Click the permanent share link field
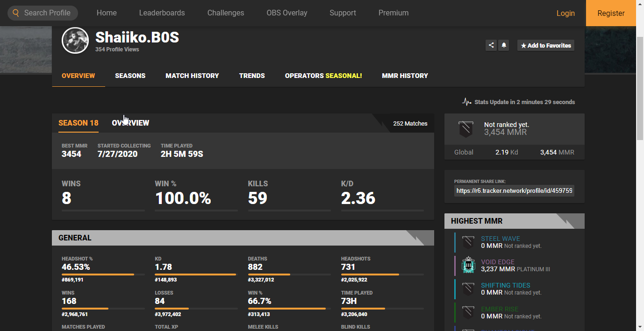Image resolution: width=644 pixels, height=331 pixels. [x=514, y=191]
